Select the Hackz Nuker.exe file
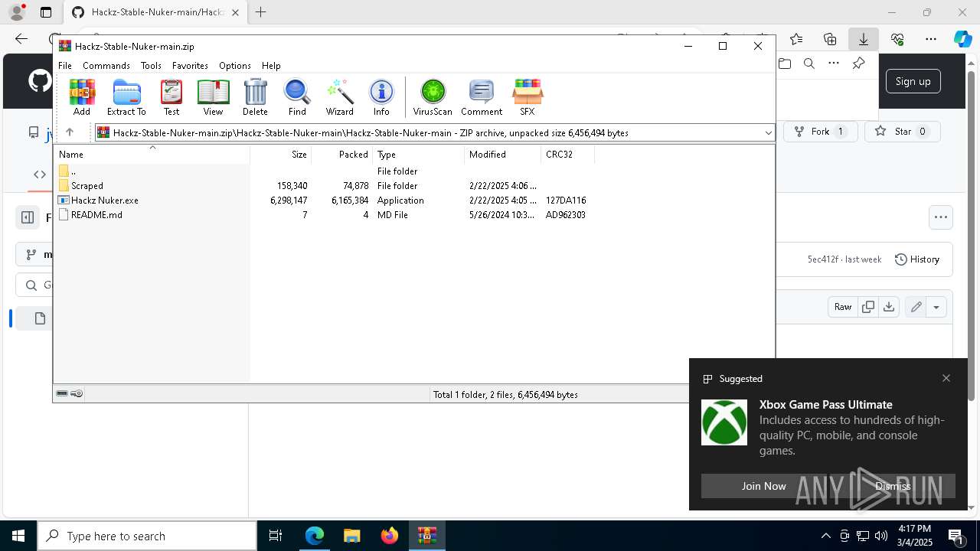Viewport: 980px width, 551px height. [322, 201]
